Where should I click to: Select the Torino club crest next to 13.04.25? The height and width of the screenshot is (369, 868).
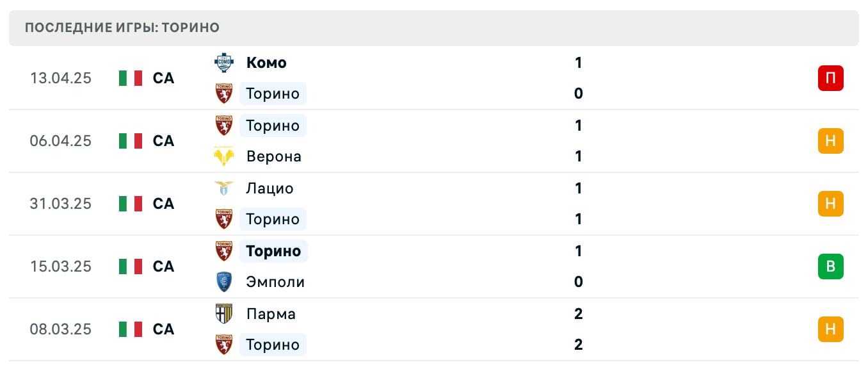(223, 93)
